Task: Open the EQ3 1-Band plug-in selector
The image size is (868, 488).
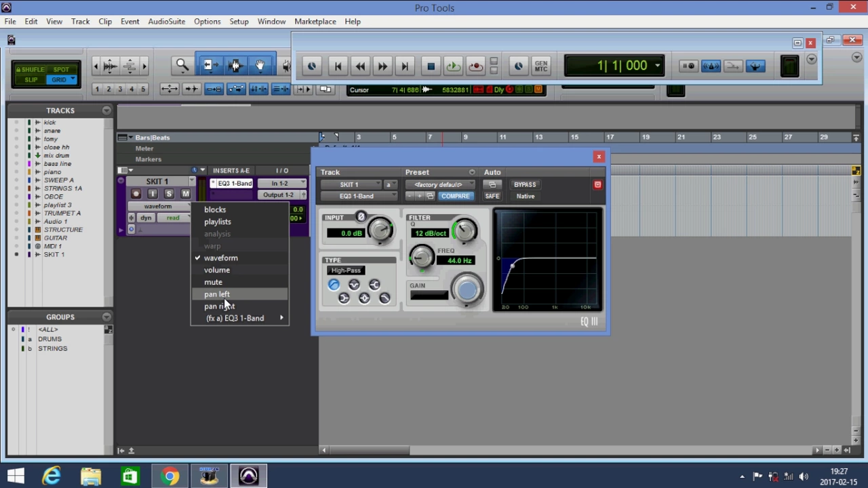Action: click(359, 197)
